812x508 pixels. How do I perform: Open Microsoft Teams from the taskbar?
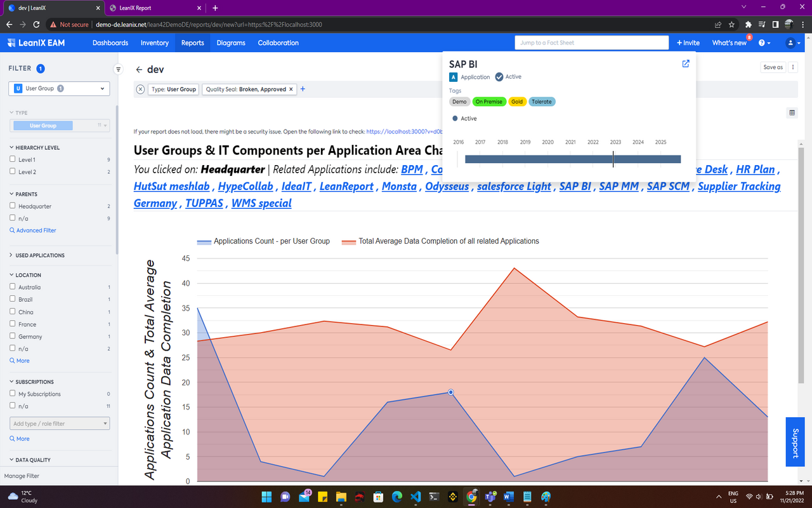tap(490, 497)
